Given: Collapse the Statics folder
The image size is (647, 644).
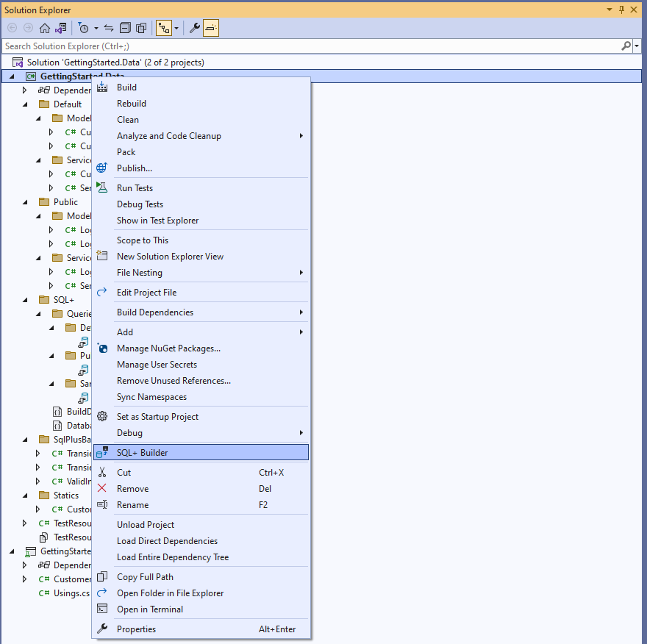Looking at the screenshot, I should [x=25, y=495].
